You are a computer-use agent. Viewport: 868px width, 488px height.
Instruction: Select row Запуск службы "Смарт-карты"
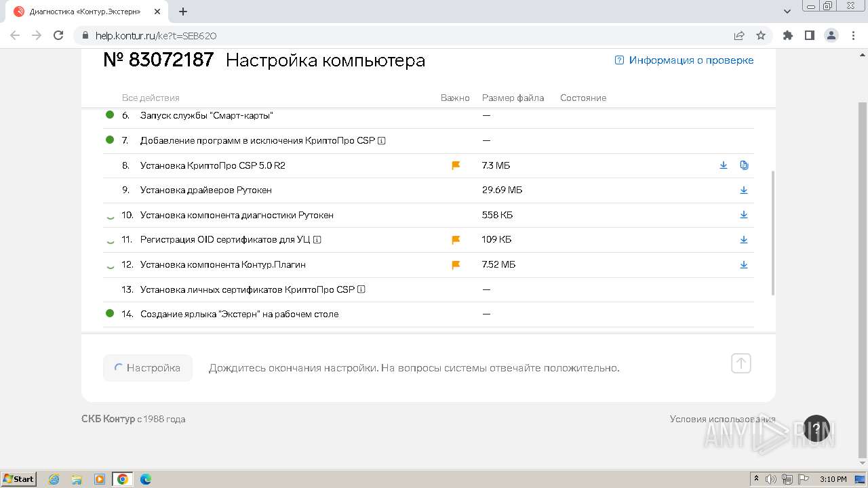pos(429,116)
